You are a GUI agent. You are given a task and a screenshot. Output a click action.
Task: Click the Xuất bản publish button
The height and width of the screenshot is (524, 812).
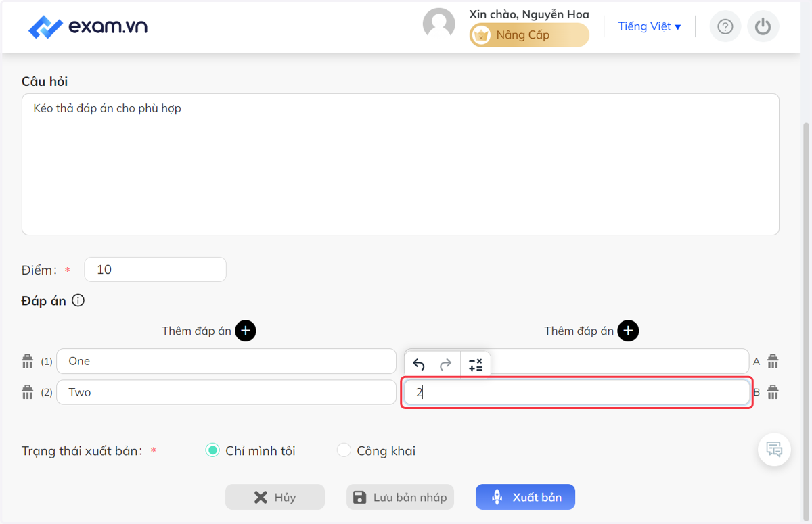(525, 497)
